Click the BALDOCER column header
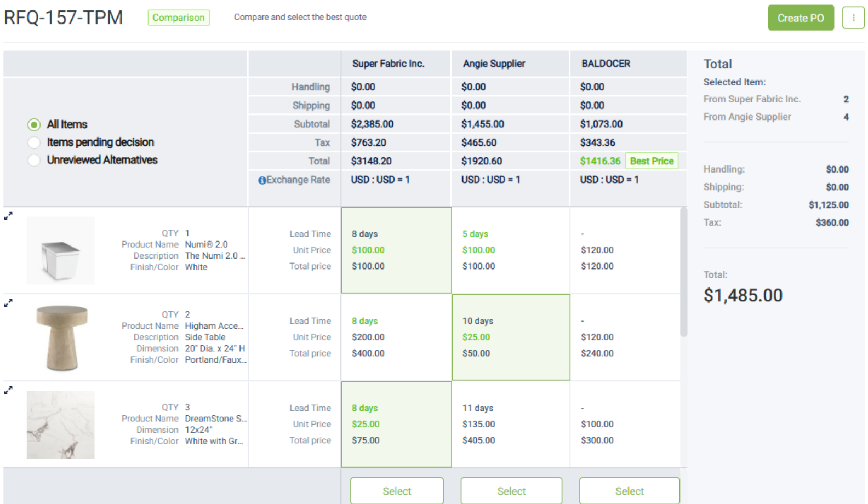This screenshot has height=504, width=868. 606,64
